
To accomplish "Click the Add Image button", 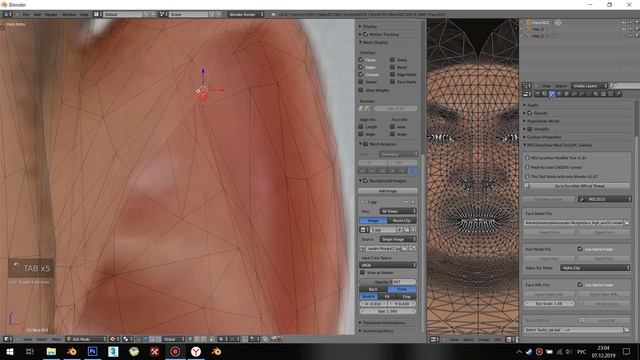I will tap(388, 191).
